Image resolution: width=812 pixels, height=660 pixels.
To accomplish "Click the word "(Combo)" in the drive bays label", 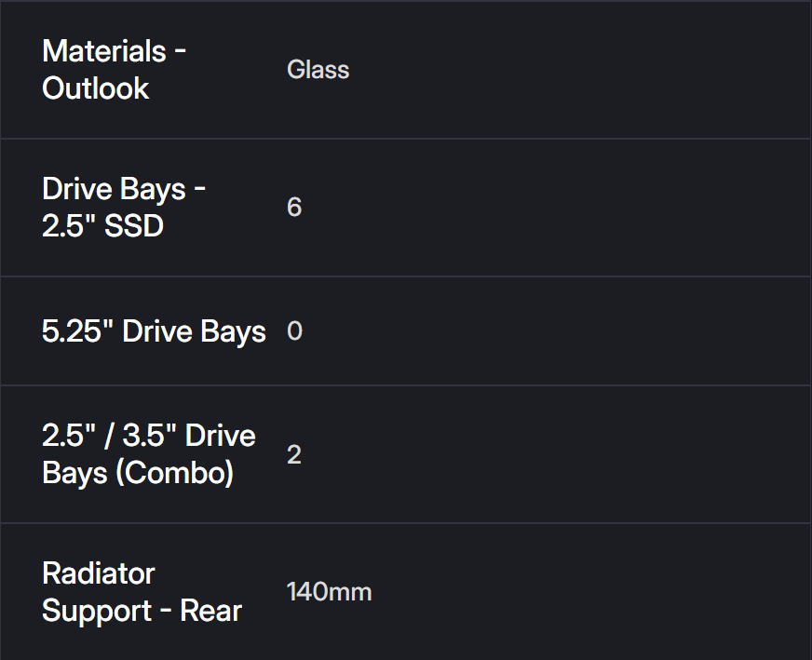I will point(174,473).
